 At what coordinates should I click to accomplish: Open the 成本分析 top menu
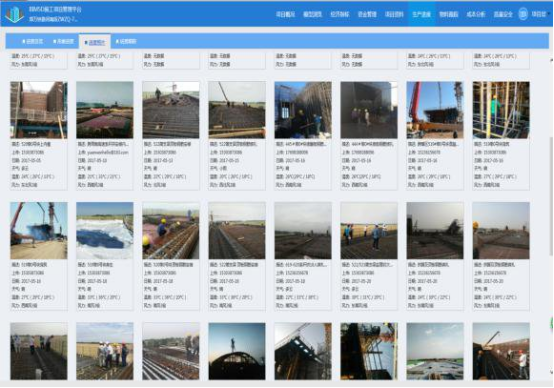coord(476,14)
